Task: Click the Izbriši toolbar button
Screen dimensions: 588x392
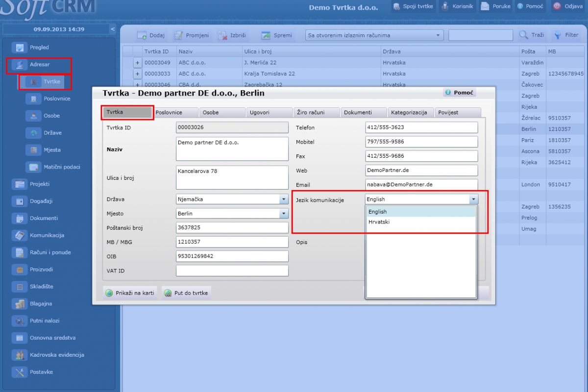Action: click(232, 35)
